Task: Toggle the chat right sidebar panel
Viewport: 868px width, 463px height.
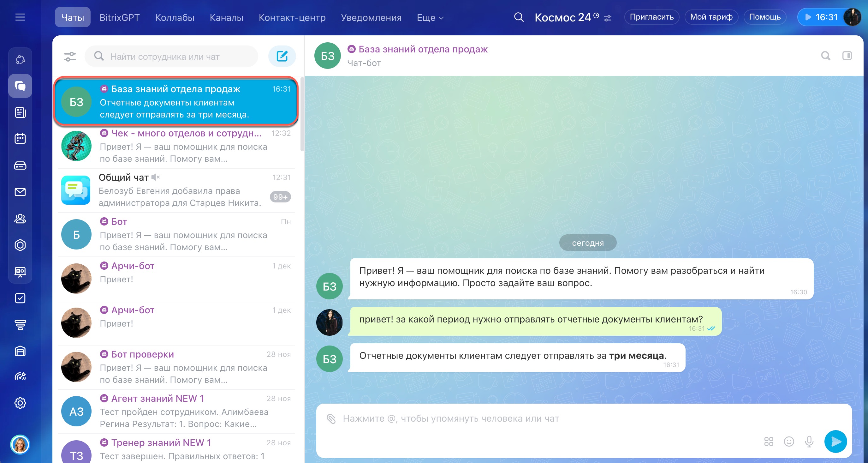Action: (x=847, y=56)
